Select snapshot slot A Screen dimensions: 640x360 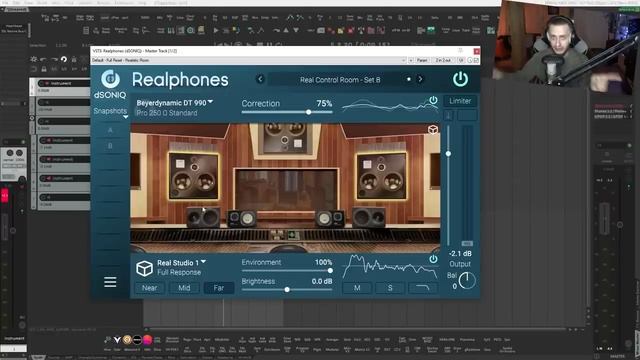tap(110, 130)
